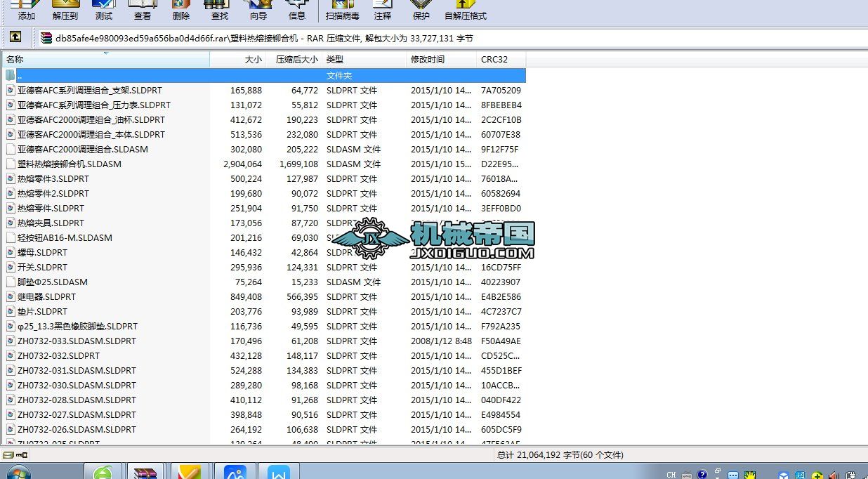Click the 注释 (Comment) toolbar button
The width and height of the screenshot is (868, 479).
point(383,11)
